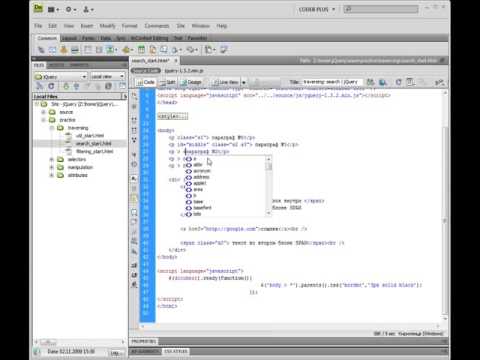Viewport: 480px width, 360px height.
Task: Balance Braces icon in coding toolbar
Action: [x=134, y=164]
